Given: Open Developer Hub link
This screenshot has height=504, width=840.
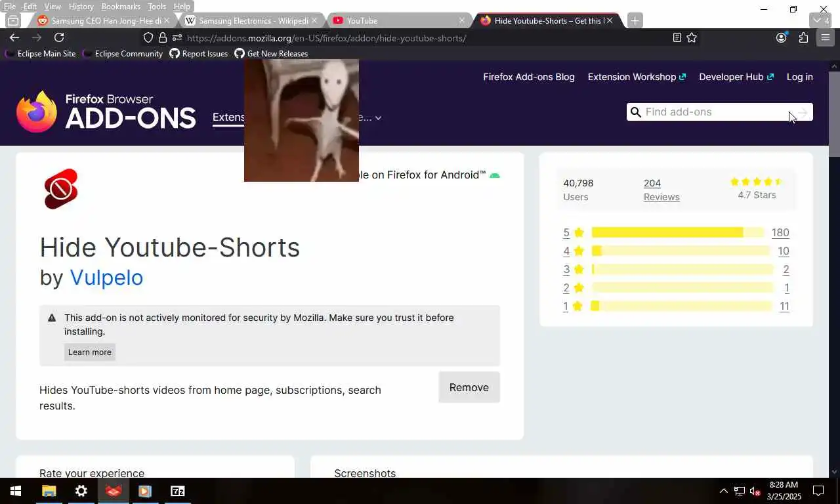Looking at the screenshot, I should (x=736, y=77).
